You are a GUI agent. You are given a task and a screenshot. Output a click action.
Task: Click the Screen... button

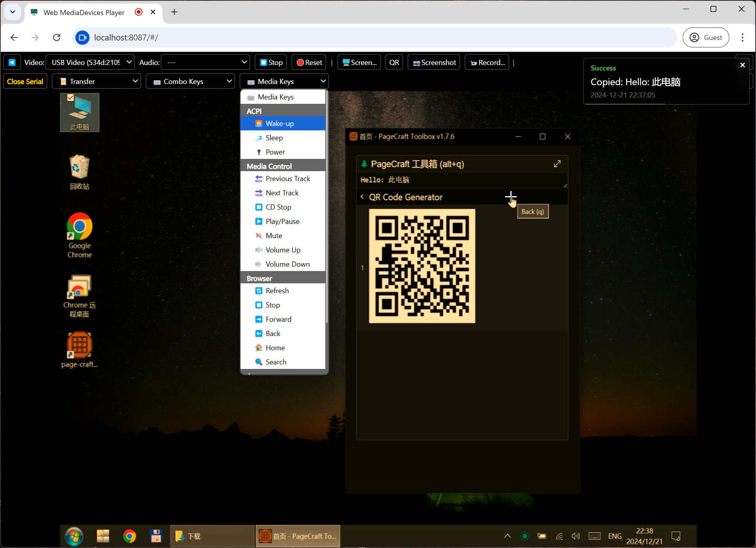(x=359, y=62)
